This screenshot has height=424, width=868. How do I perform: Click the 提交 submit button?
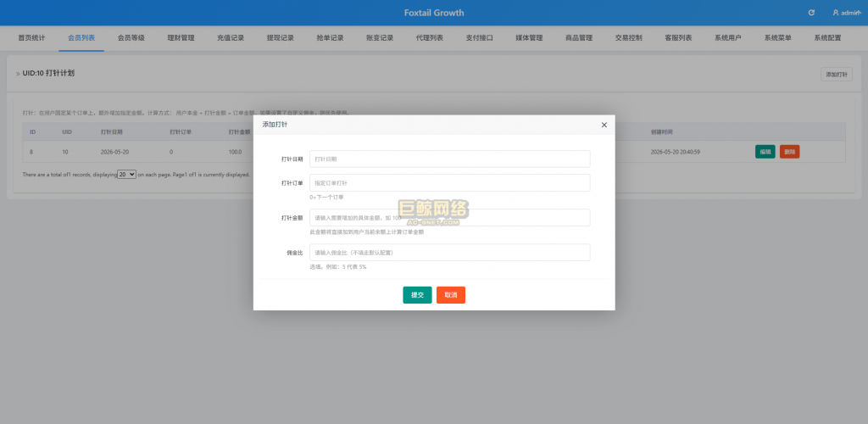[x=417, y=295]
